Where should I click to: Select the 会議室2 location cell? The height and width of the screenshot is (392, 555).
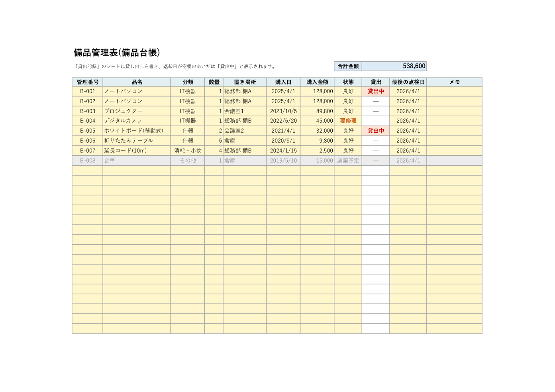(245, 131)
